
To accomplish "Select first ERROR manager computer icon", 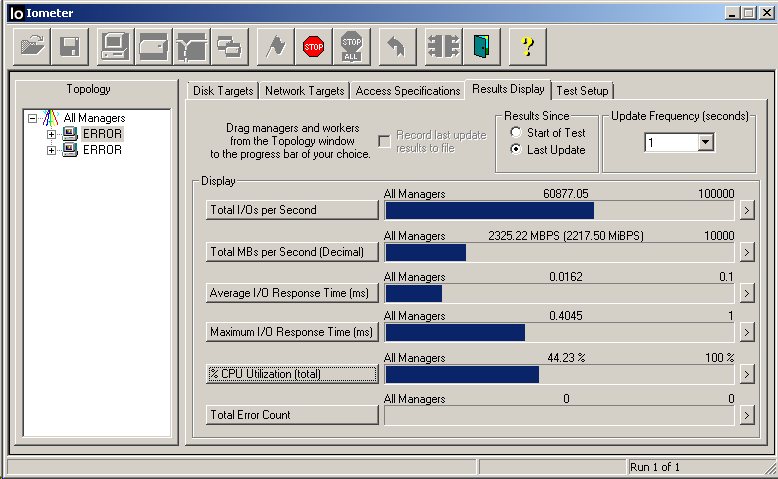I will click(70, 134).
